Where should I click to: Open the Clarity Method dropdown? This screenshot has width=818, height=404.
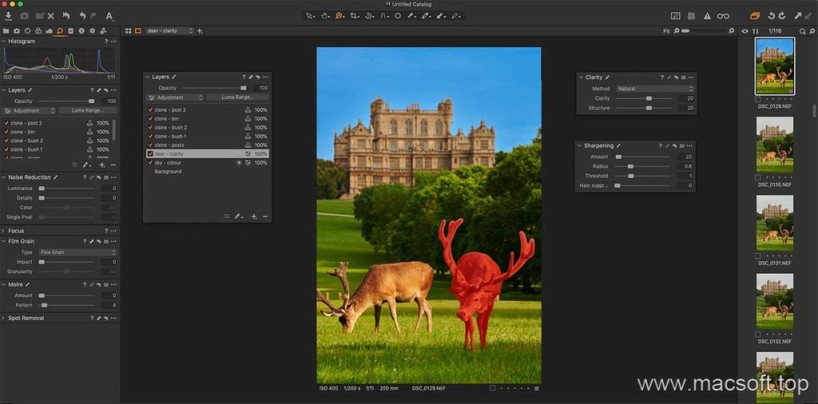click(x=648, y=88)
